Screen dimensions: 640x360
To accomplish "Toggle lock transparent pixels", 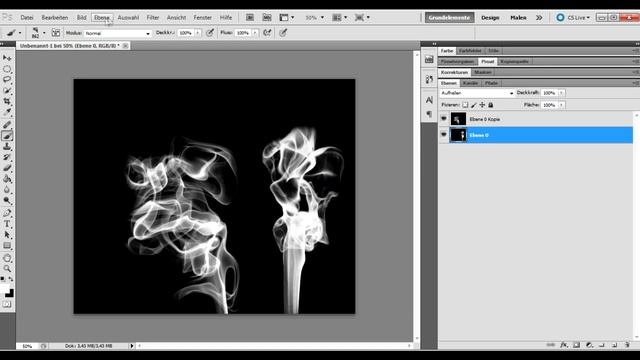I will [x=465, y=105].
